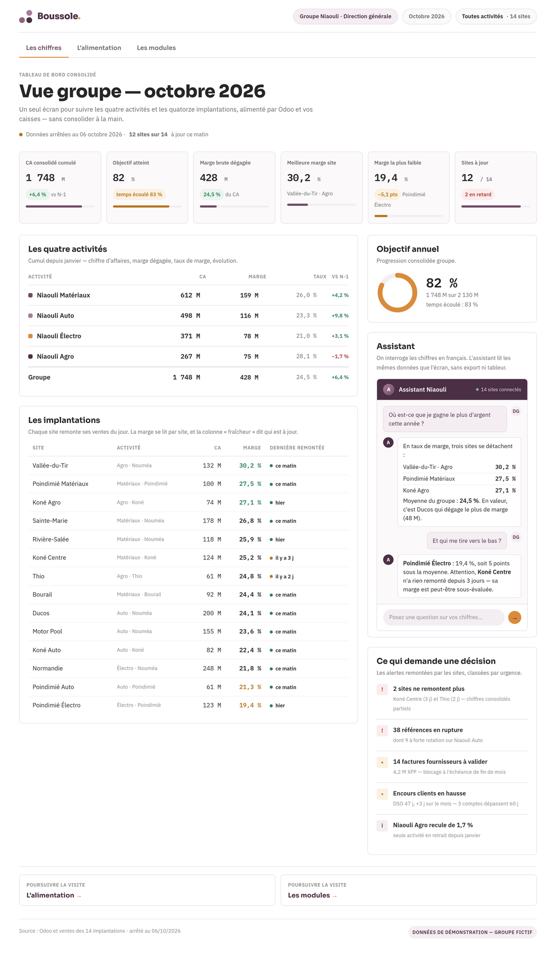Sort by the DERNIÈRE REMONTÉE column header
Viewport: 556px width, 980px height.
297,448
